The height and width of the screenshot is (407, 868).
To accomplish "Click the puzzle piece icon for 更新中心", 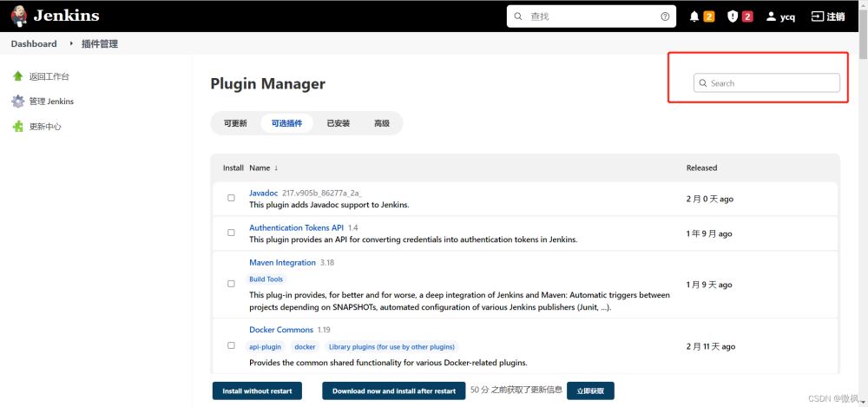I will (x=17, y=126).
